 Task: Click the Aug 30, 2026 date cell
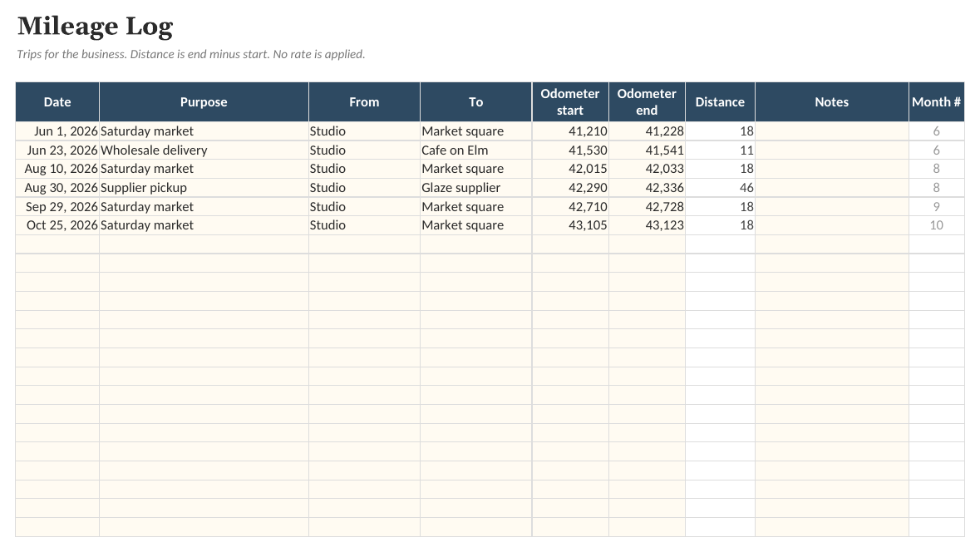coord(57,188)
